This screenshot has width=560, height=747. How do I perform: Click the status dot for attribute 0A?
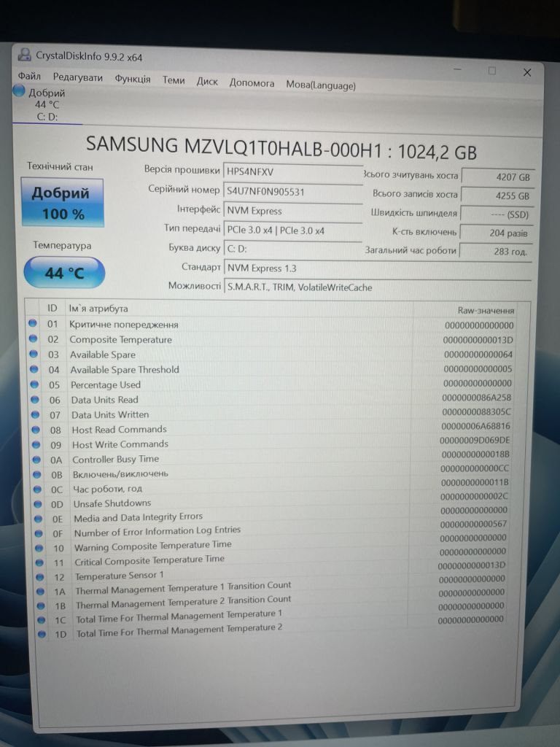pyautogui.click(x=37, y=460)
